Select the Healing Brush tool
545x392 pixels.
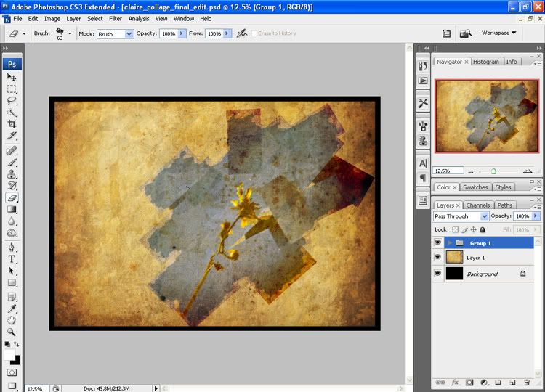click(x=12, y=151)
